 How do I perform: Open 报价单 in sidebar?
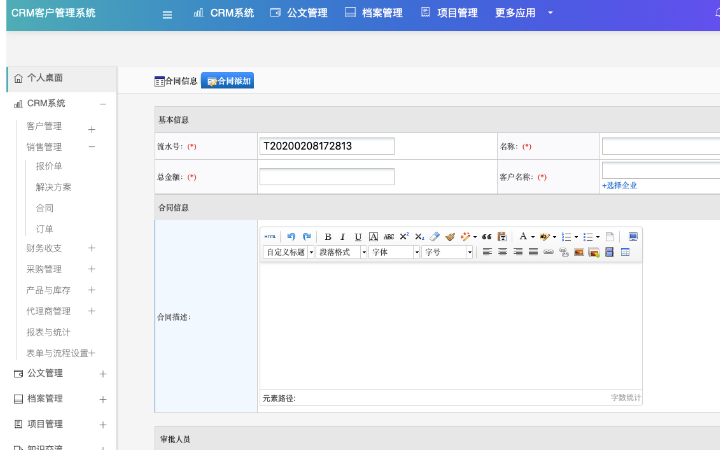[49, 166]
